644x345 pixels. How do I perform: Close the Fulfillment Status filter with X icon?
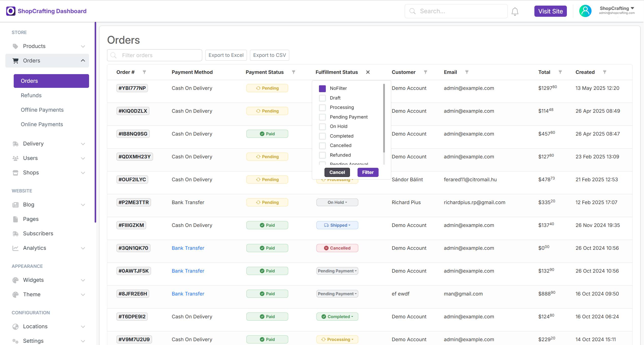click(x=368, y=72)
